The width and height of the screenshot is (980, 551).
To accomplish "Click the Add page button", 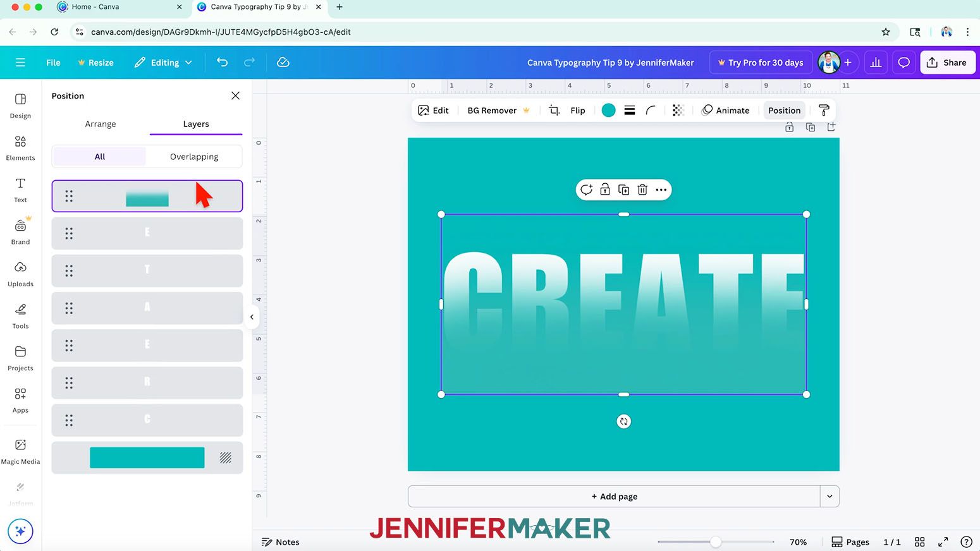I will click(x=615, y=497).
